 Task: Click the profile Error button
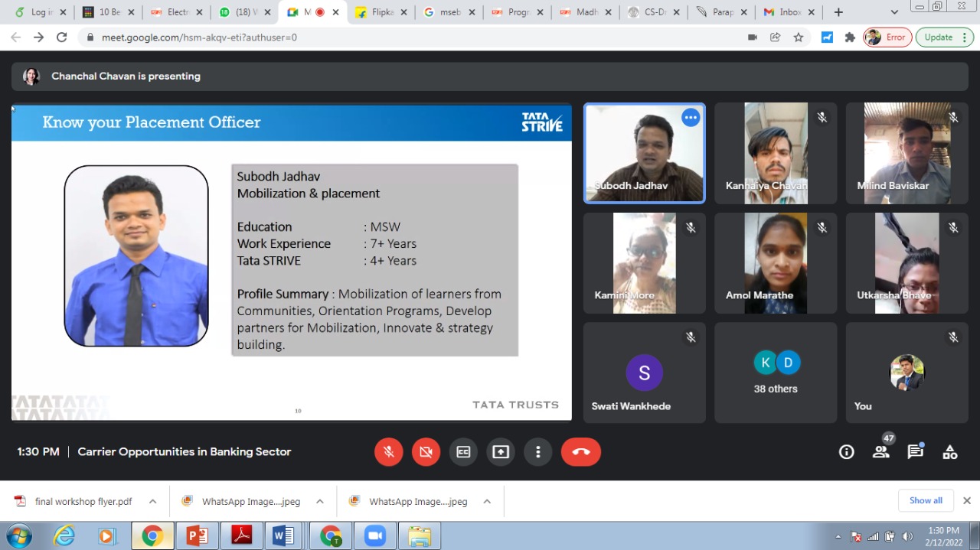tap(887, 37)
